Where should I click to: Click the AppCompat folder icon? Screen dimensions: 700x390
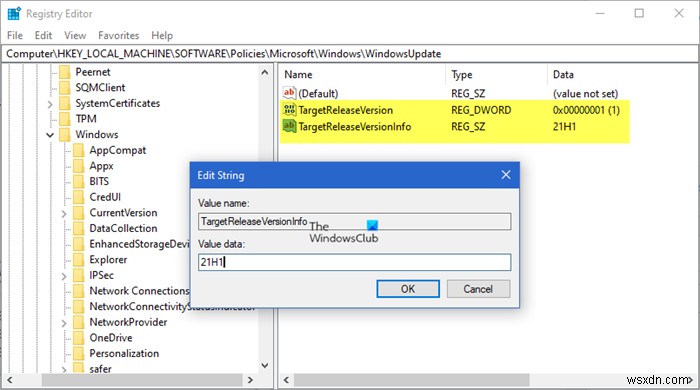(x=79, y=150)
